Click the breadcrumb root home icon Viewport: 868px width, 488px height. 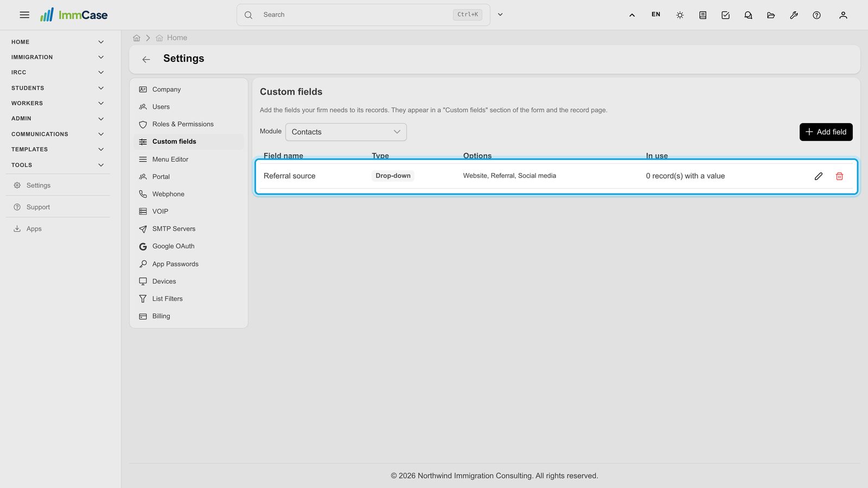pos(137,38)
